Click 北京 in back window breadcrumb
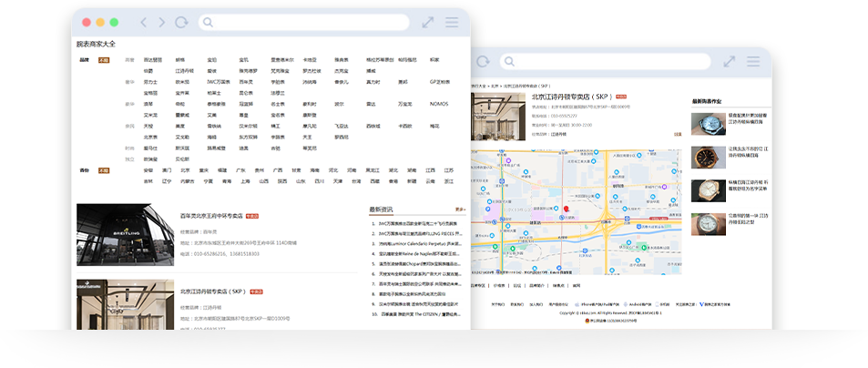The height and width of the screenshot is (368, 868). (494, 87)
